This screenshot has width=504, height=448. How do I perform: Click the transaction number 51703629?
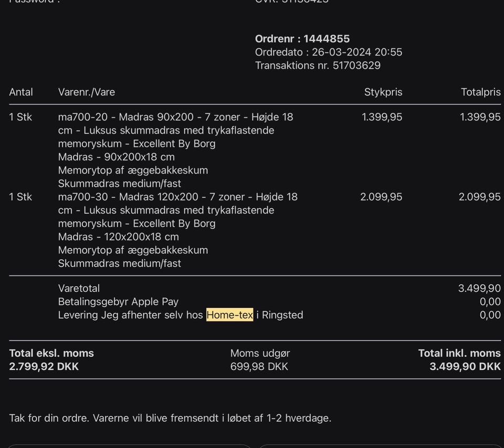[356, 66]
